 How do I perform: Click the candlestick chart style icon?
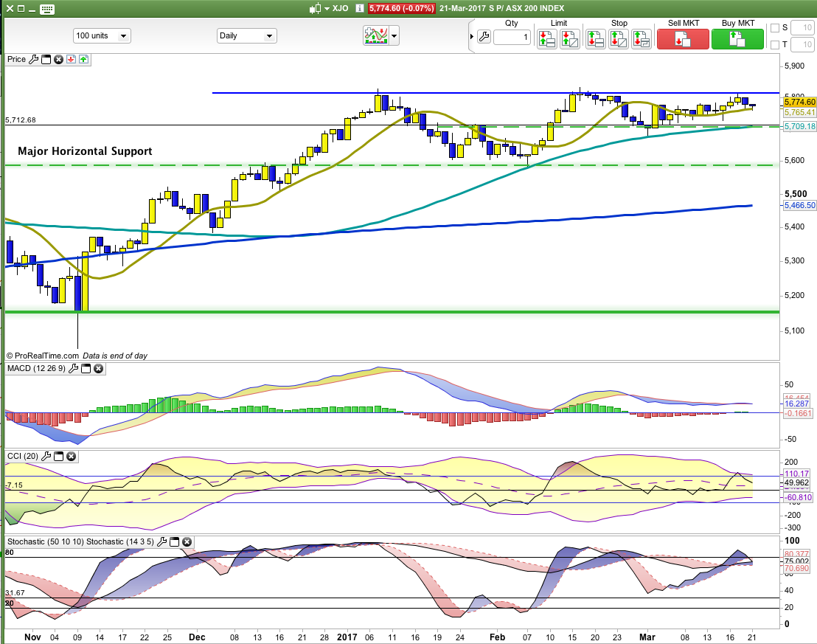click(316, 8)
